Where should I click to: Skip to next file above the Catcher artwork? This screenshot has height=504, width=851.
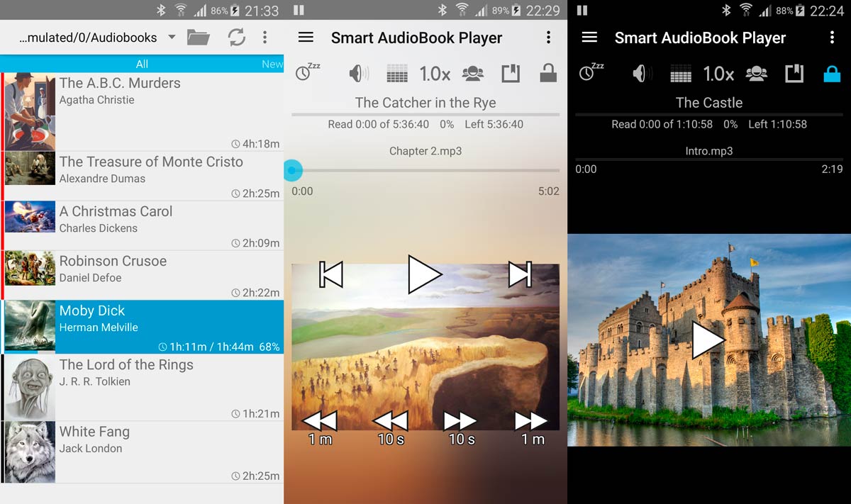coord(520,274)
